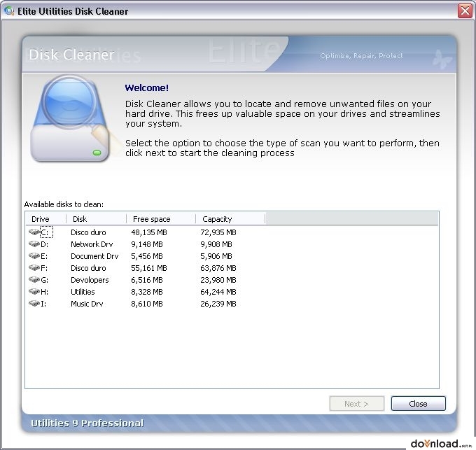The image size is (476, 450).
Task: Select drive letter D: in the list
Action: click(44, 244)
